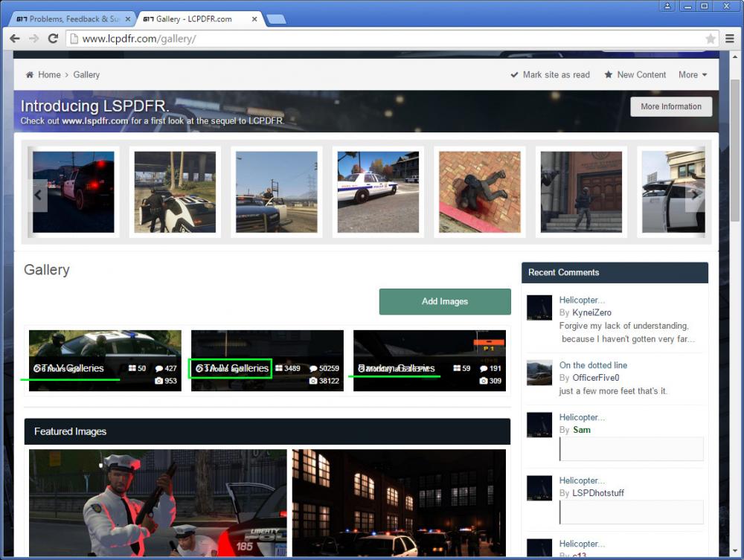Image resolution: width=744 pixels, height=560 pixels.
Task: Open the More Information button for LSPDFR
Action: click(670, 106)
